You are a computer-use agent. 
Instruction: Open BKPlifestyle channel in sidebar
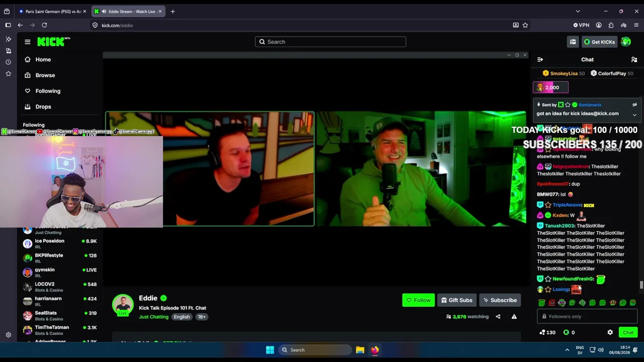pyautogui.click(x=60, y=258)
